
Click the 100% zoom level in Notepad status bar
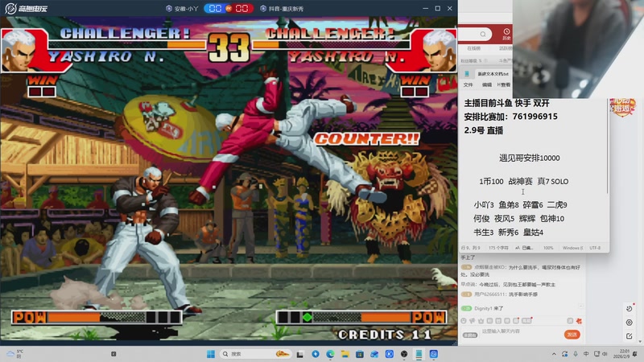[x=548, y=248]
